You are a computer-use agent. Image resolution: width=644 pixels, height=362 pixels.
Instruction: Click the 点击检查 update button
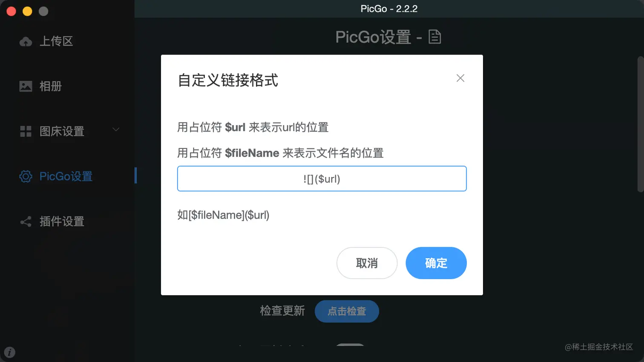[x=347, y=311]
